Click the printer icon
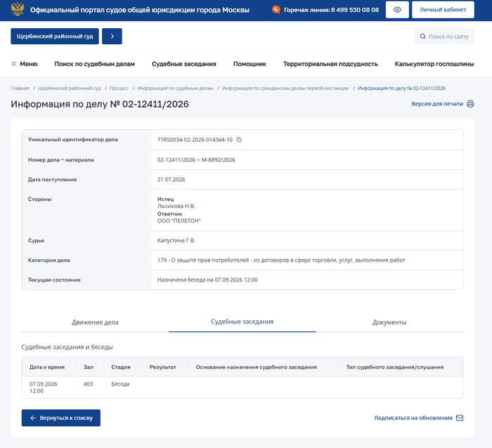Viewport: 492px width, 448px height. pyautogui.click(x=470, y=104)
